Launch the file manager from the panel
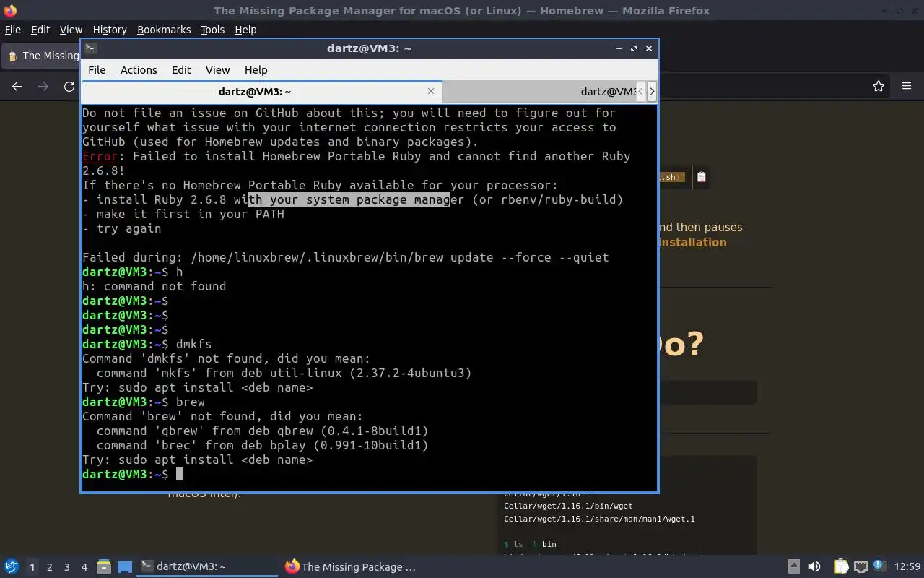Screen dimensions: 924x578 [103, 567]
